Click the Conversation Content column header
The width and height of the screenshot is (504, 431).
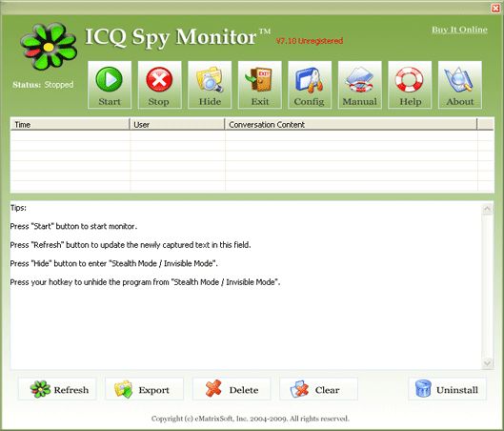coord(351,124)
